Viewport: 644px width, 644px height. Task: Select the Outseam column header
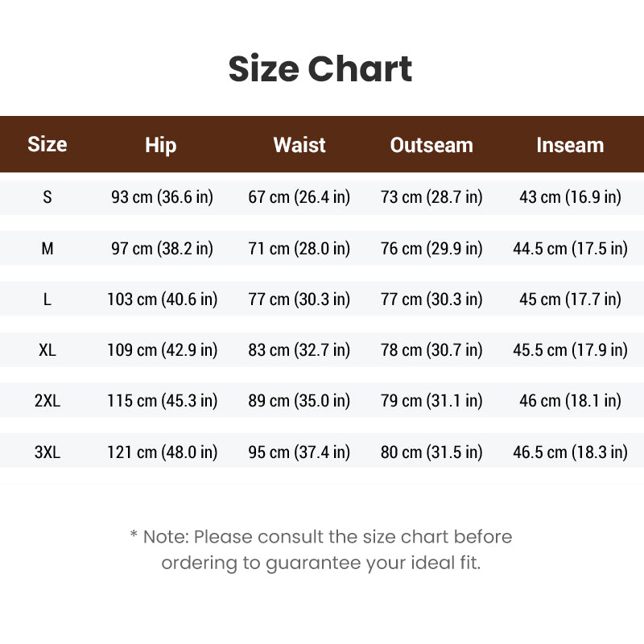(431, 145)
